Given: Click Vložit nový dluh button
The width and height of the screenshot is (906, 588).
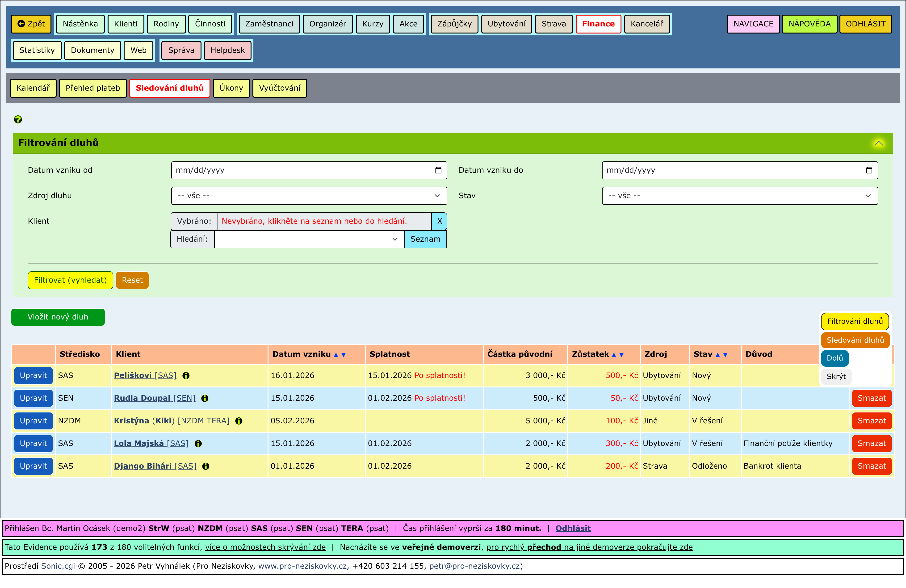Looking at the screenshot, I should coord(58,317).
